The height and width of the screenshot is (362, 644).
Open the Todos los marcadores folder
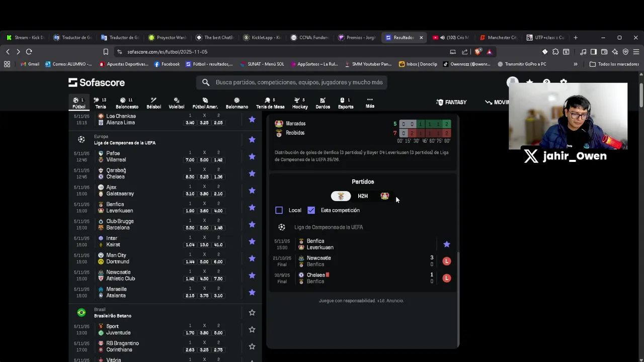(614, 64)
